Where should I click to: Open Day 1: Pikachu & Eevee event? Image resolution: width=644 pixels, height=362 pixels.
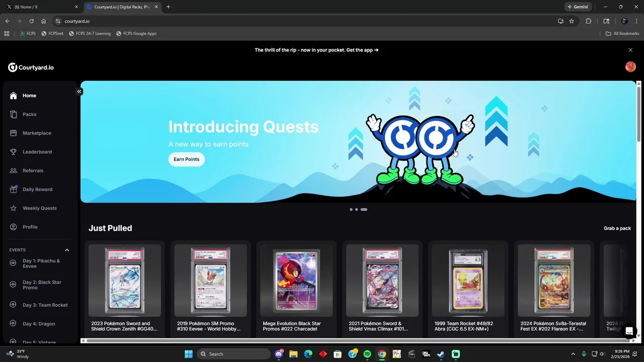click(40, 263)
